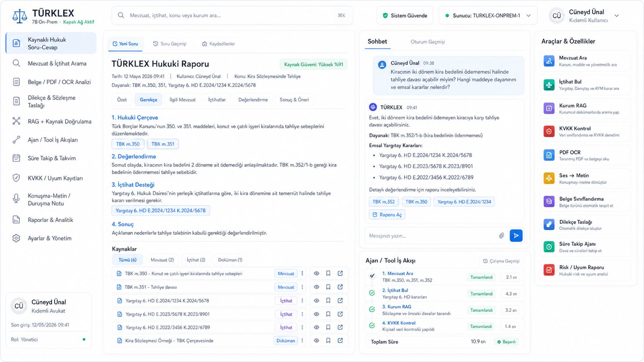The image size is (644, 362).
Task: Open Belge / PDF / OCR Analizi
Action: (51, 82)
